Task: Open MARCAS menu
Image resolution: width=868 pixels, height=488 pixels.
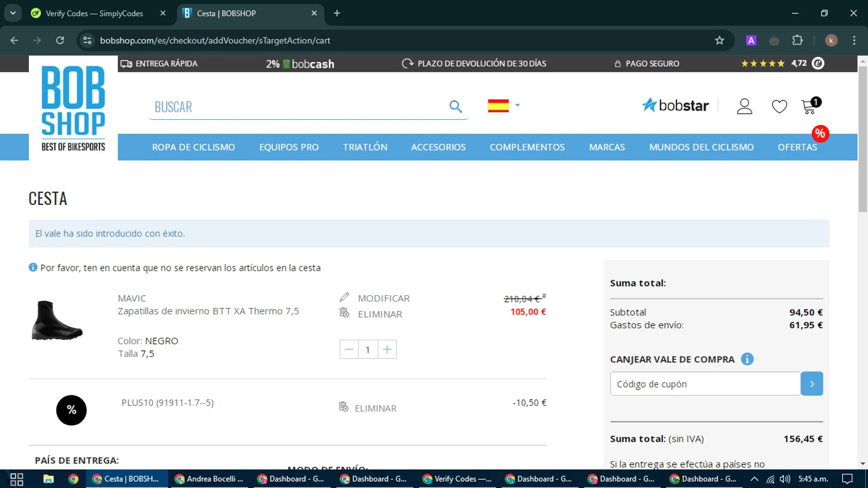Action: [x=607, y=147]
